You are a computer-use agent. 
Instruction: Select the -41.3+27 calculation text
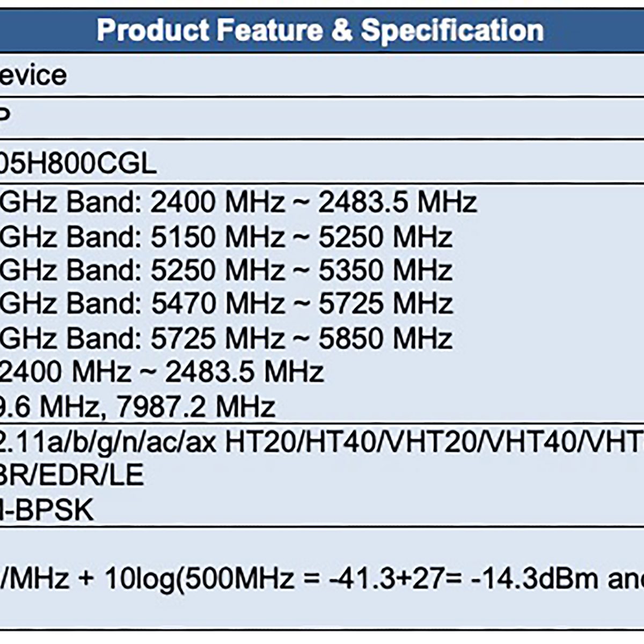click(375, 578)
